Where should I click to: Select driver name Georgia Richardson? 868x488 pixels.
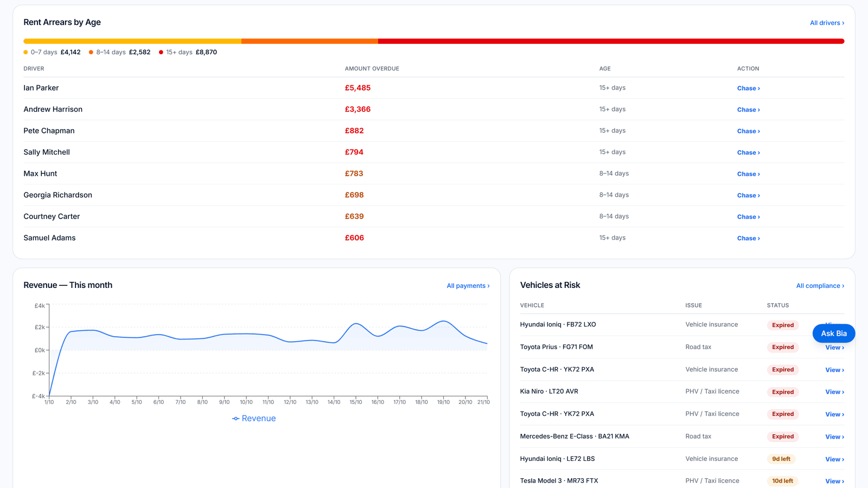[x=58, y=195]
